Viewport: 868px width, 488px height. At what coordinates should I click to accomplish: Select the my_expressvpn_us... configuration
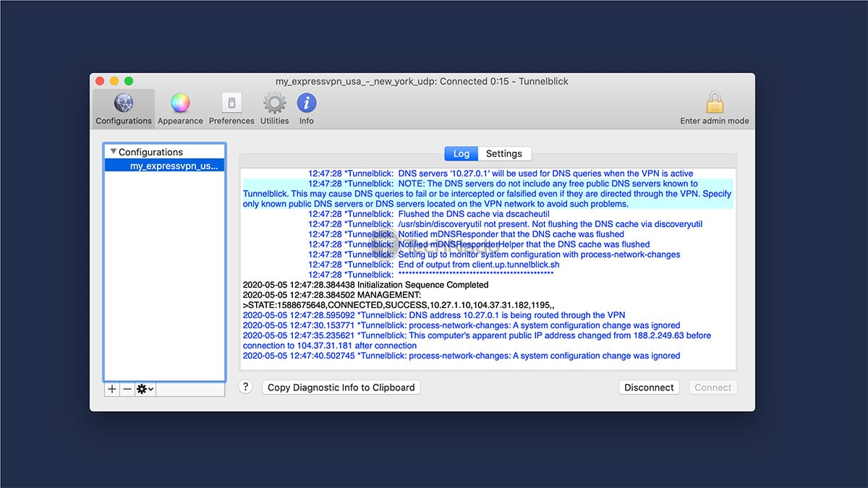pyautogui.click(x=165, y=166)
